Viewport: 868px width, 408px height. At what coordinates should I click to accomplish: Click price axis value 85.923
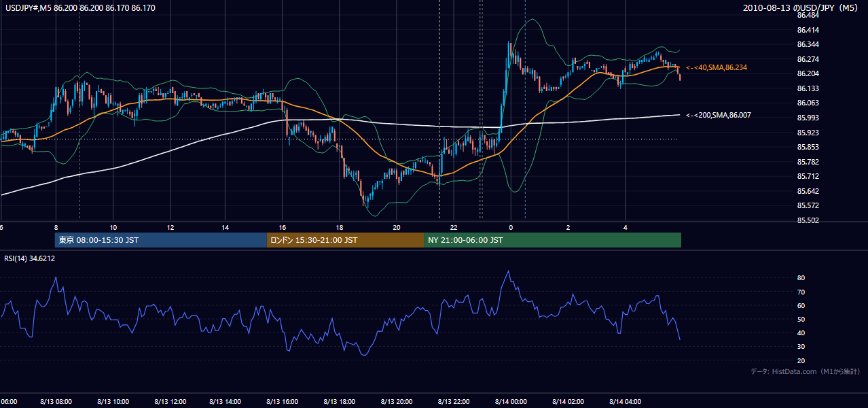(x=809, y=133)
